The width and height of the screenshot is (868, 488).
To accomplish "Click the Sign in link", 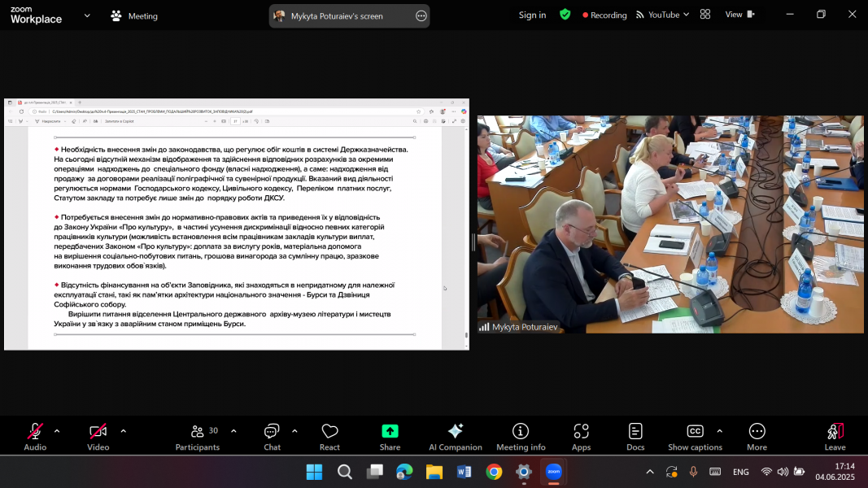I will 532,15.
